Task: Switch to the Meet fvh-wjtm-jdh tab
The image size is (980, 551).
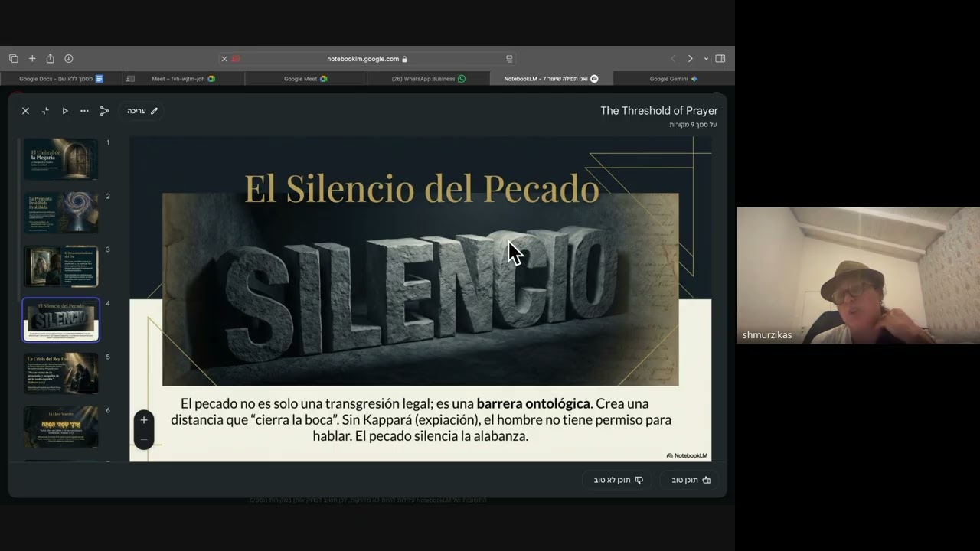Action: 184,79
